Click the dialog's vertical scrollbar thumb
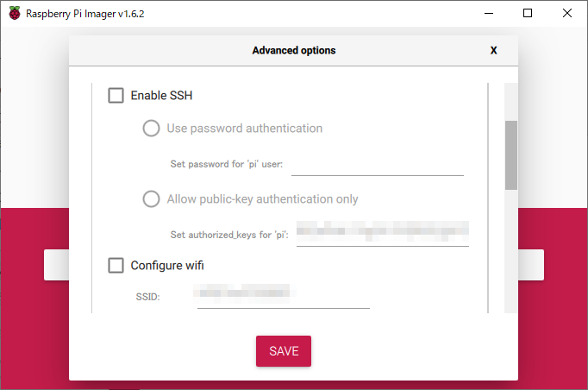The height and width of the screenshot is (390, 588). click(x=511, y=155)
